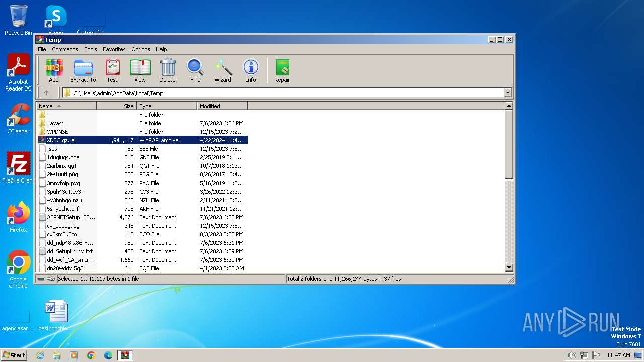The height and width of the screenshot is (362, 644).
Task: Click the key password icon in status bar
Action: pyautogui.click(x=51, y=279)
